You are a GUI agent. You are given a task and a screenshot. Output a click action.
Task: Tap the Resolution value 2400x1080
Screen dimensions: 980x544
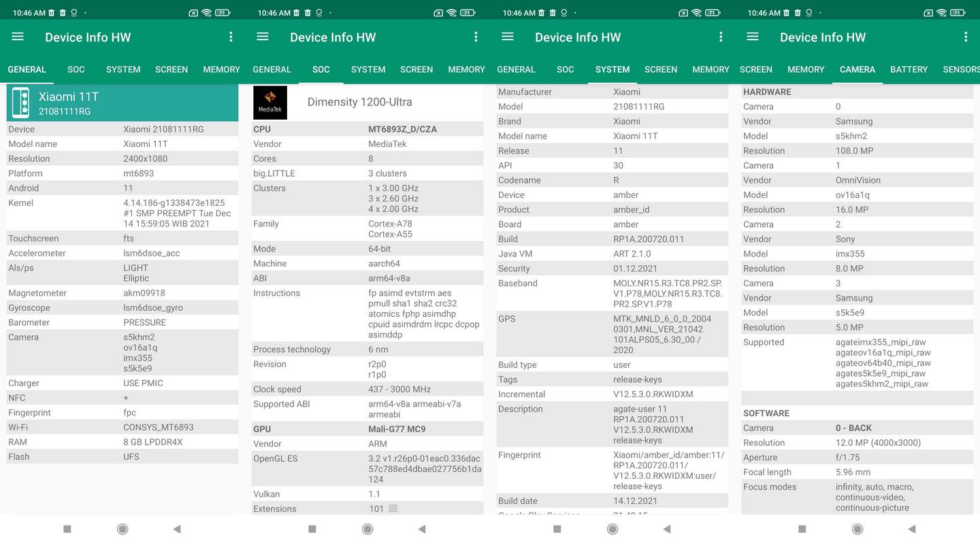click(146, 158)
